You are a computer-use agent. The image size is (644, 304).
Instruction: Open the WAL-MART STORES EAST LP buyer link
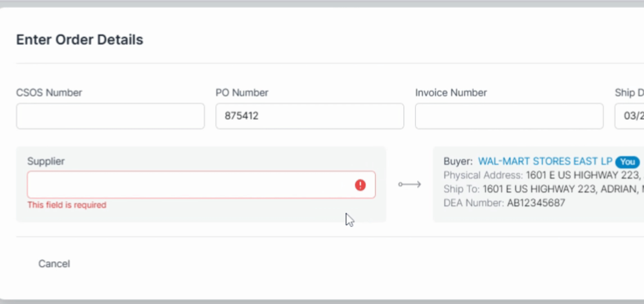(545, 161)
